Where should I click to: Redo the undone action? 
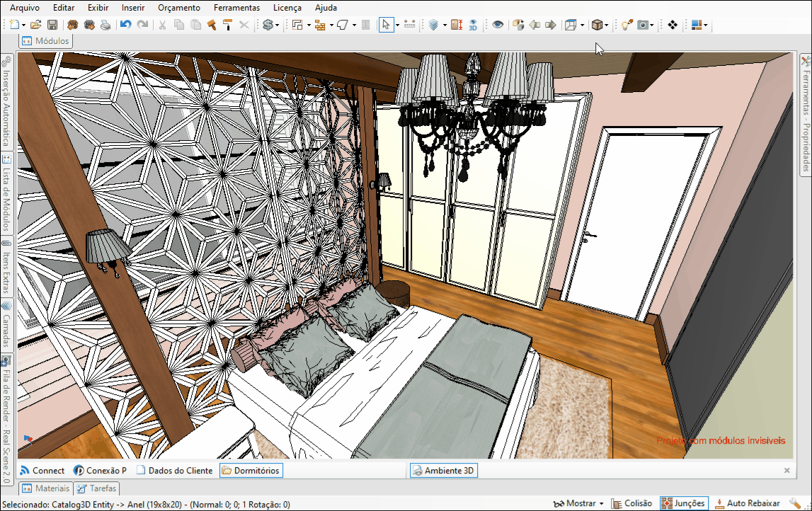(142, 25)
